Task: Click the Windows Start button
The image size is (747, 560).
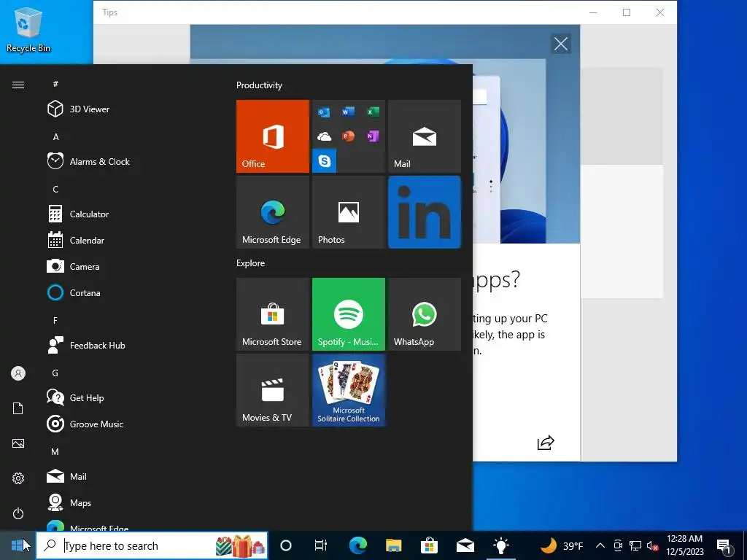Action: (18, 545)
